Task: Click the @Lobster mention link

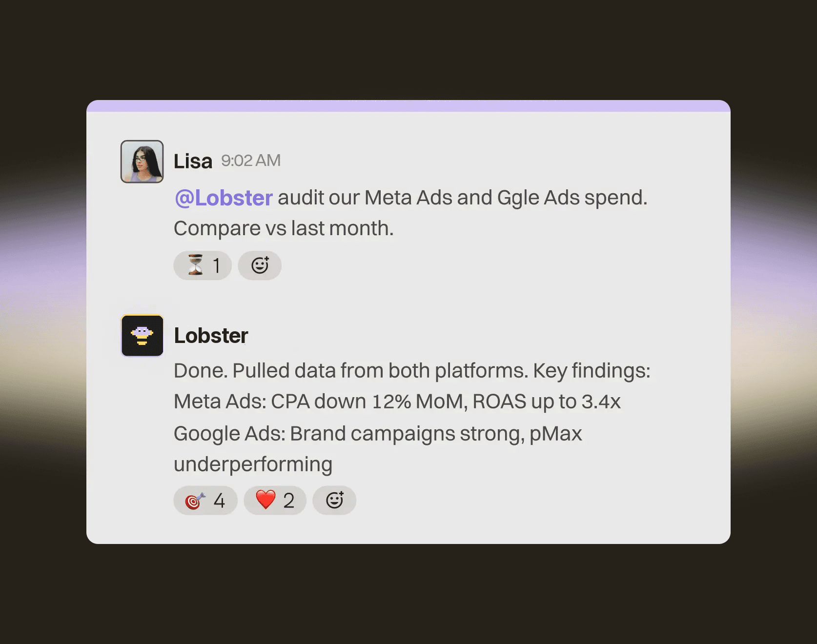Action: pyautogui.click(x=224, y=198)
